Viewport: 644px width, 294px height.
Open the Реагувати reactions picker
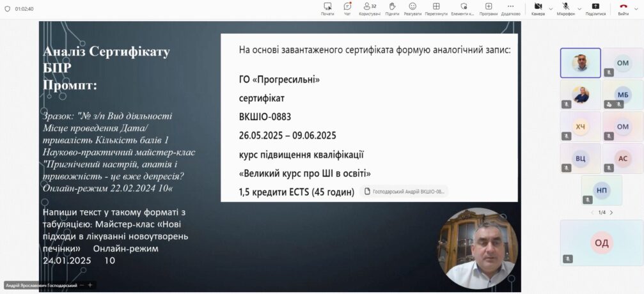(x=412, y=8)
